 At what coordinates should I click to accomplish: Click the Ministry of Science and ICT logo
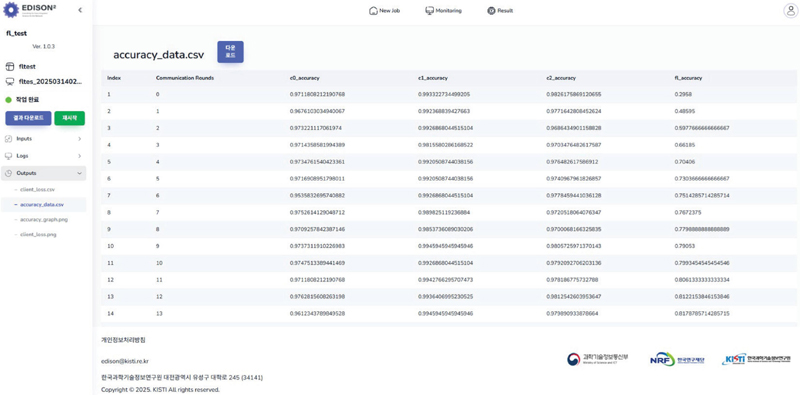(x=597, y=359)
